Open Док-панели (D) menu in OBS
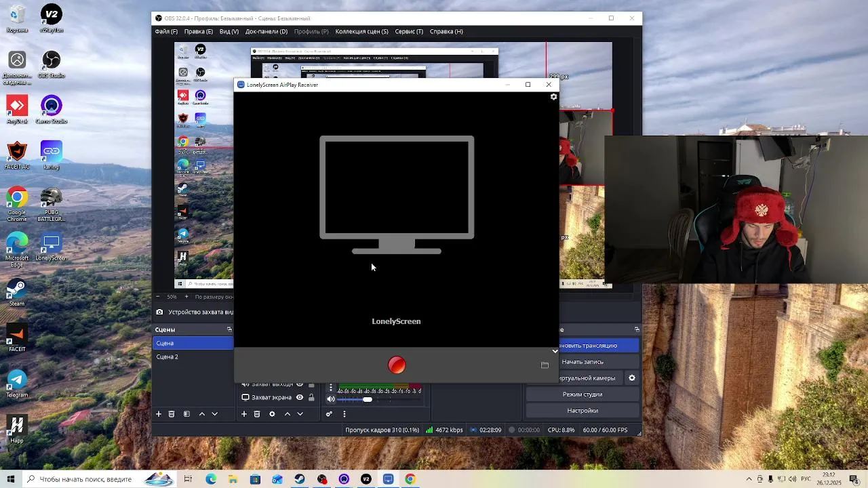The width and height of the screenshot is (868, 488). (267, 31)
